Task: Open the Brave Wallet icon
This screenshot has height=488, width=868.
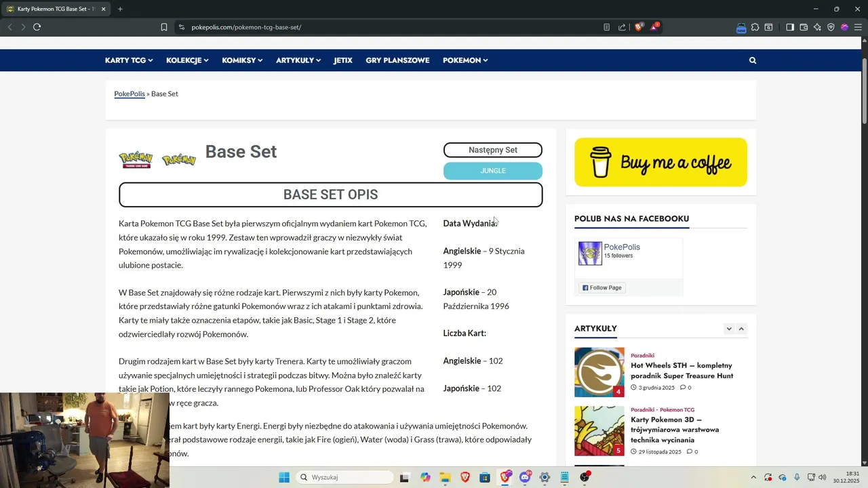Action: tap(804, 27)
